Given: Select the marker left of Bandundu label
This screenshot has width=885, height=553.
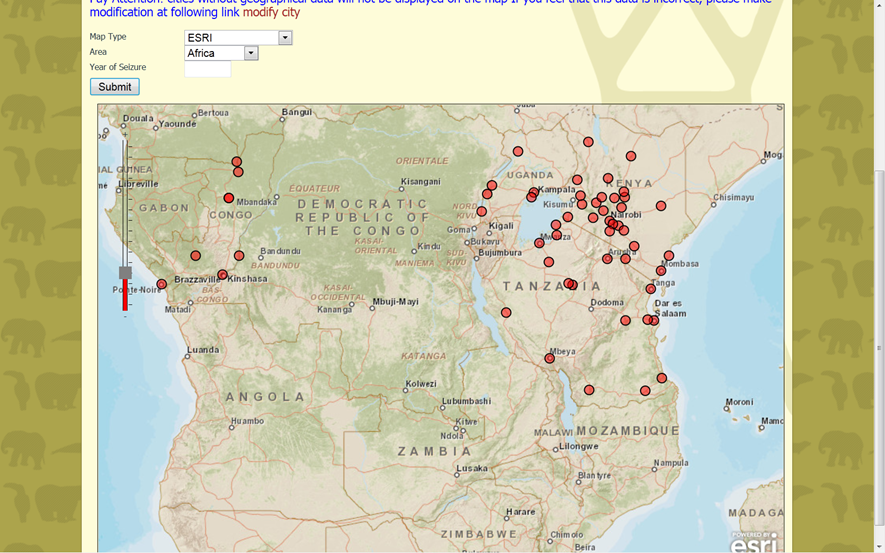Looking at the screenshot, I should [x=239, y=256].
